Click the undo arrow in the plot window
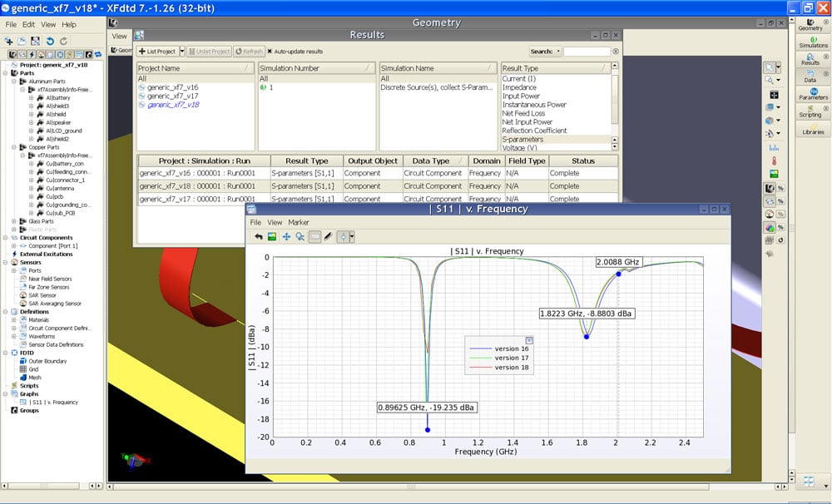 260,237
